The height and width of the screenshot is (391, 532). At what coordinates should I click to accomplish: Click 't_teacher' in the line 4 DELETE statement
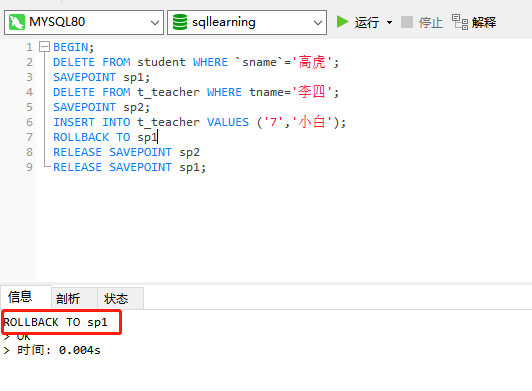click(x=168, y=92)
